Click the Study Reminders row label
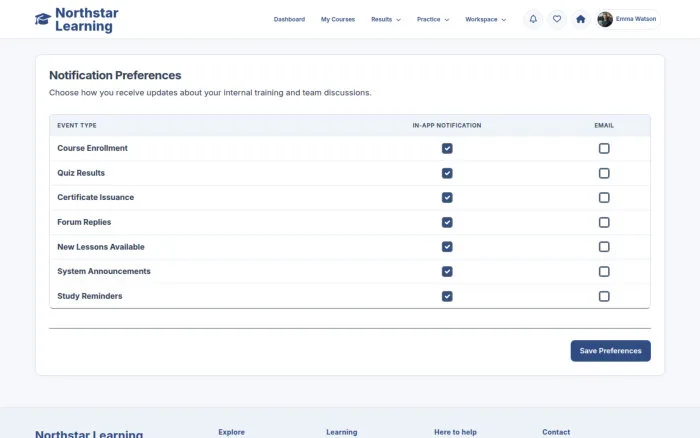700x438 pixels. (90, 296)
